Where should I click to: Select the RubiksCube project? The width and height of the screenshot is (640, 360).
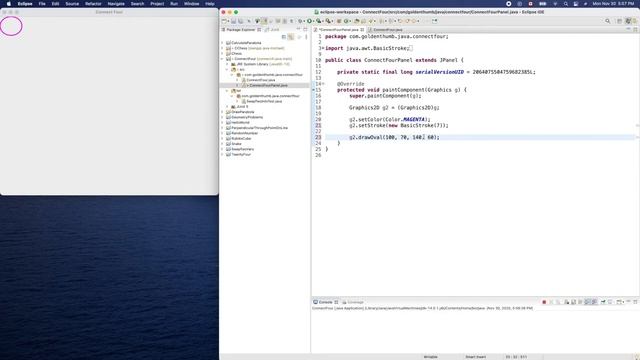pyautogui.click(x=241, y=138)
